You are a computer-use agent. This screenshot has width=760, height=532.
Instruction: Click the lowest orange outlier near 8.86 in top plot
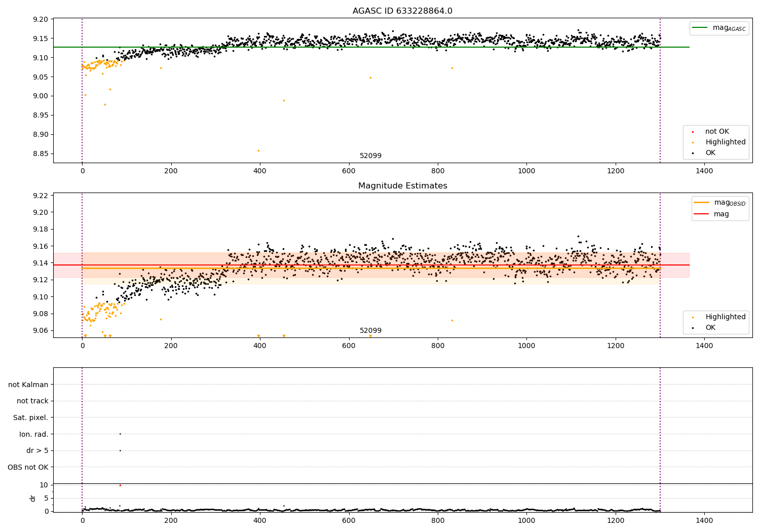click(x=258, y=150)
